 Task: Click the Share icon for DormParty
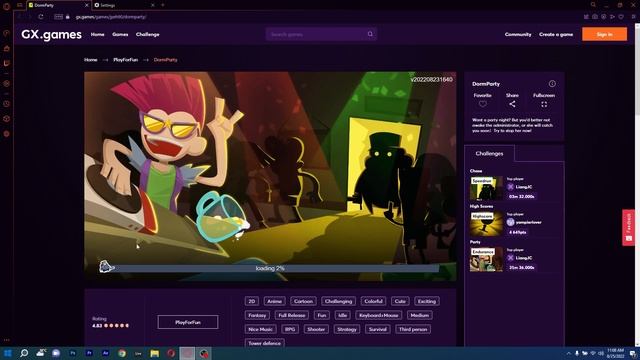tap(512, 104)
